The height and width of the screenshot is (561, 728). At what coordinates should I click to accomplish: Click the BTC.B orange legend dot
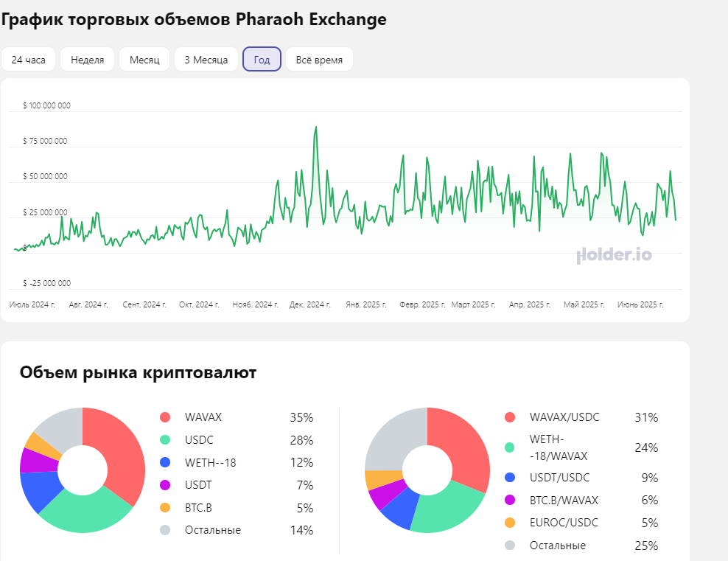[x=165, y=508]
